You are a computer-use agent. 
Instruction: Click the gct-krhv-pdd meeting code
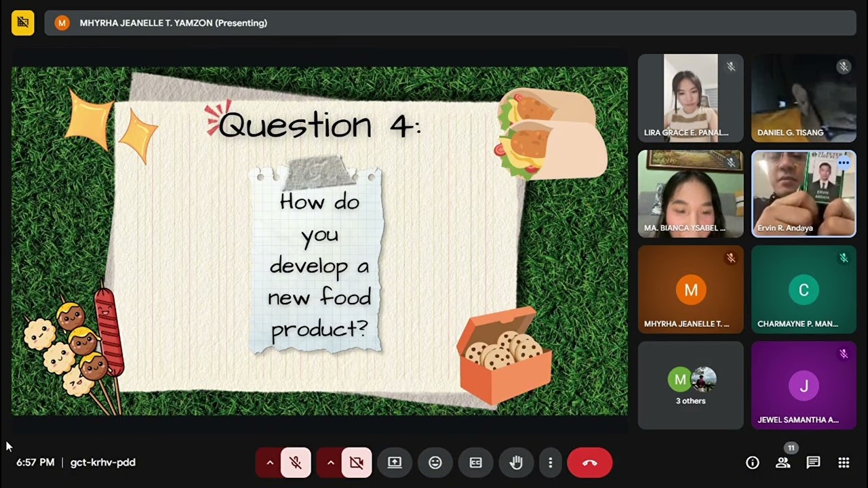point(103,462)
